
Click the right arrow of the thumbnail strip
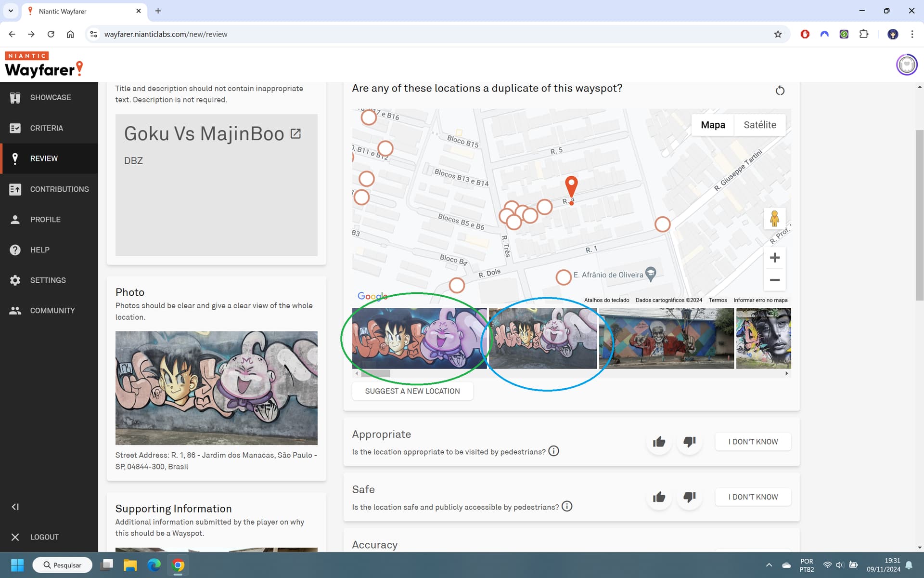[787, 373]
